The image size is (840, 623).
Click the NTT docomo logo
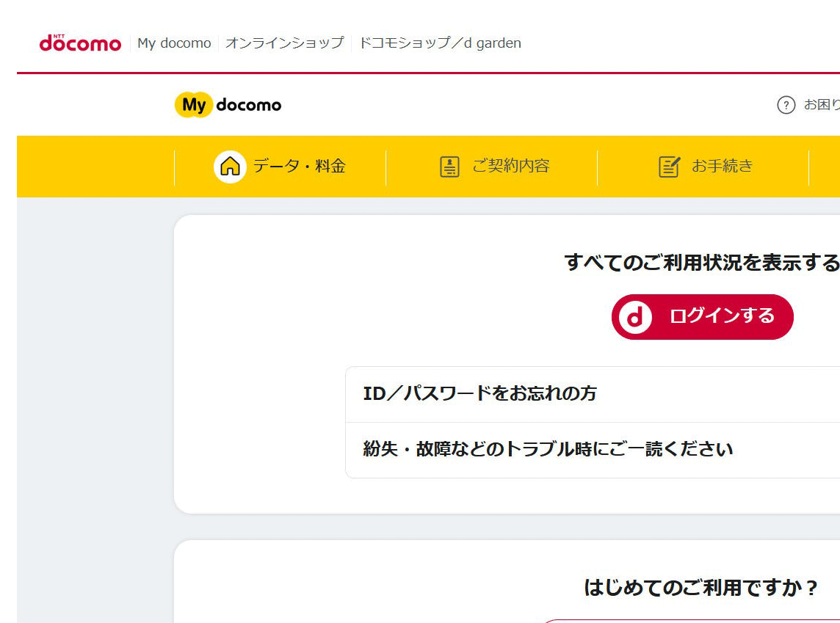80,43
